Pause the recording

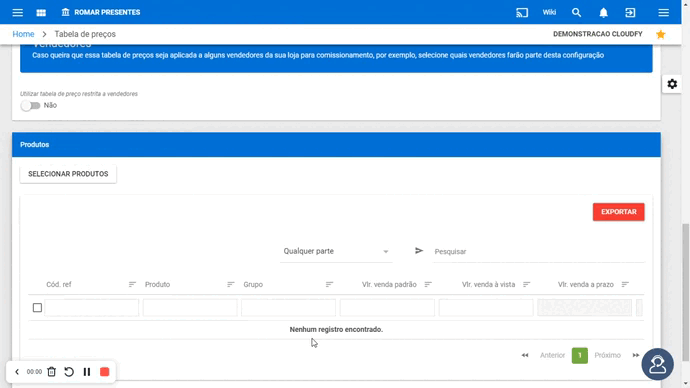click(87, 372)
